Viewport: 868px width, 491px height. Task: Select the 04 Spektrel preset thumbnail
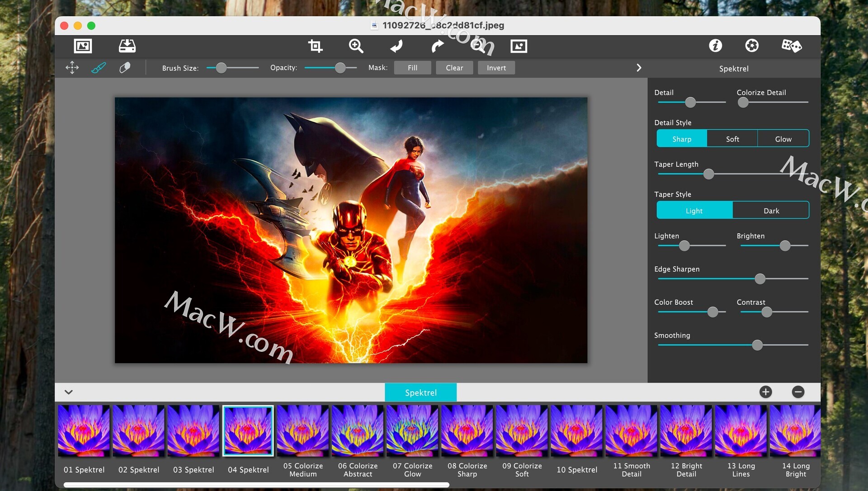click(x=248, y=431)
